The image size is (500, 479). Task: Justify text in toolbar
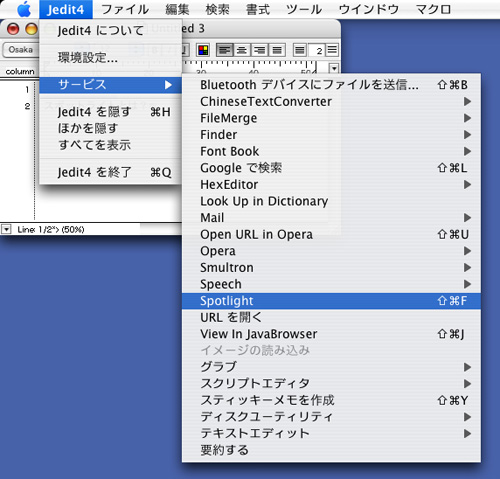pyautogui.click(x=277, y=50)
